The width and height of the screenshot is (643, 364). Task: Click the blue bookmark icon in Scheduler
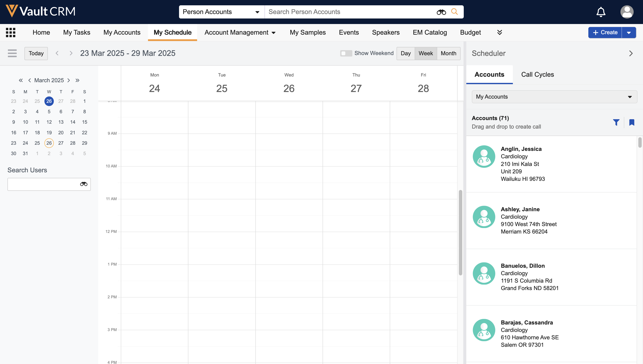click(632, 122)
